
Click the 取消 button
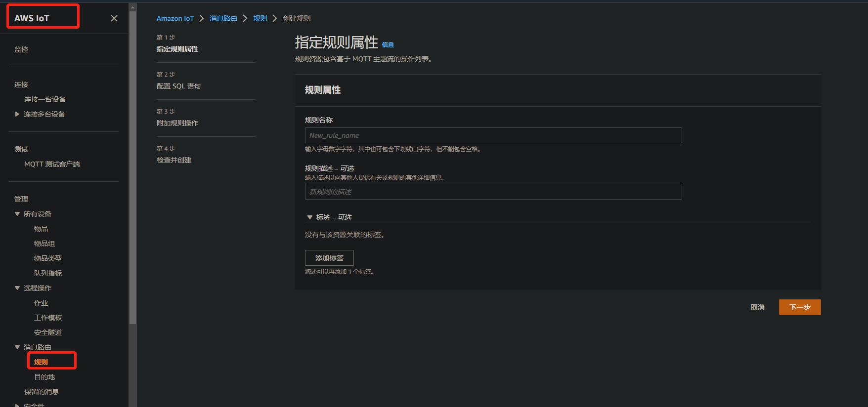pos(757,307)
